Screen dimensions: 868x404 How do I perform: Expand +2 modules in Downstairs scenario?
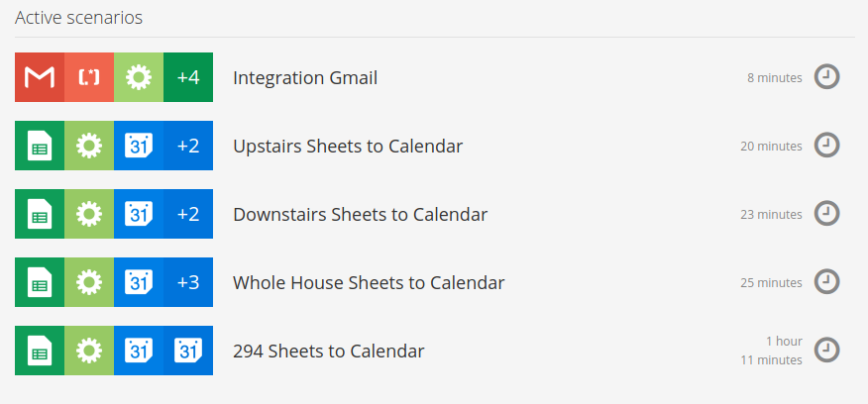pyautogui.click(x=188, y=214)
